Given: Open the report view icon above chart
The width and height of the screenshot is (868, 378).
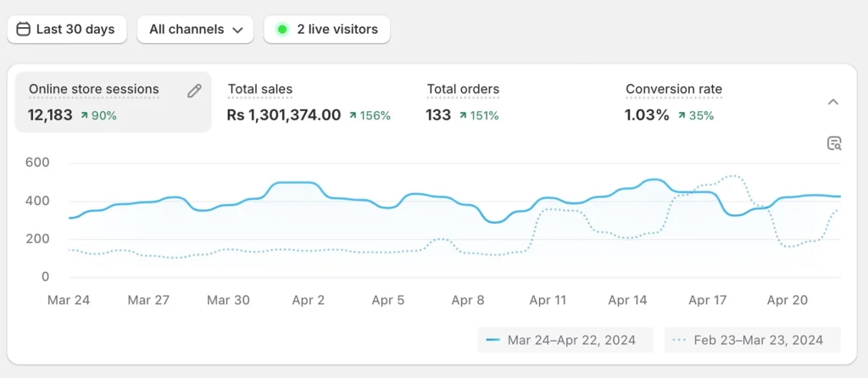Looking at the screenshot, I should [x=834, y=143].
